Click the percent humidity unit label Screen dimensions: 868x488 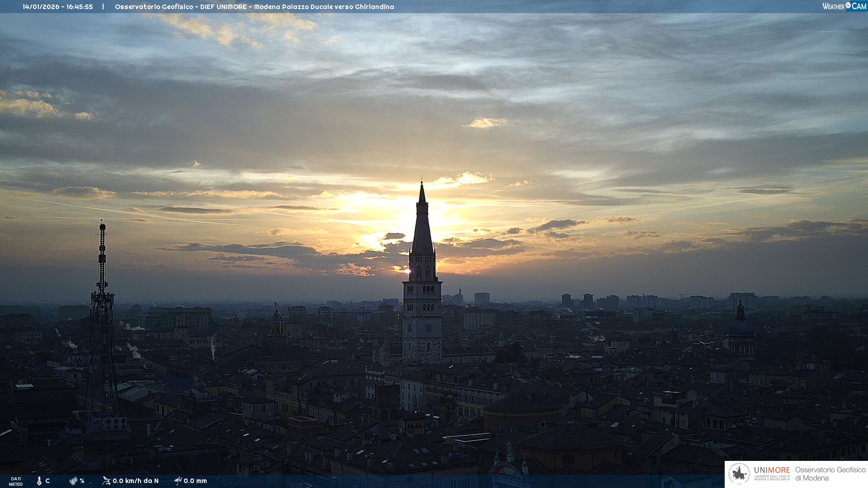click(x=82, y=481)
